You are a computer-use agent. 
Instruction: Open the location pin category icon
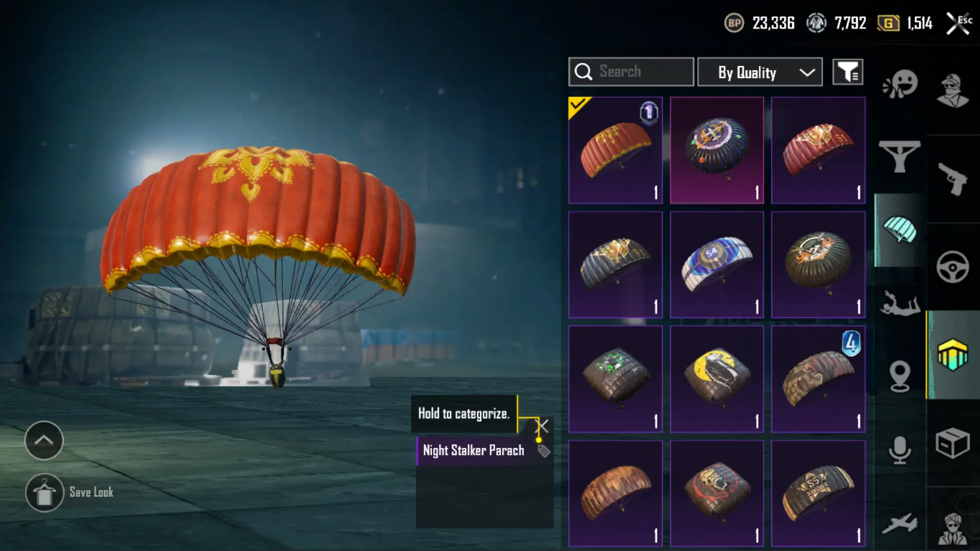pos(900,377)
